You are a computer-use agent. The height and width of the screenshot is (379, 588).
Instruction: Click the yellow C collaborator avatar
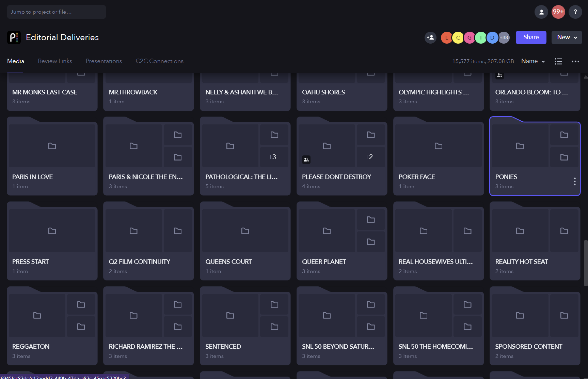[x=458, y=38]
